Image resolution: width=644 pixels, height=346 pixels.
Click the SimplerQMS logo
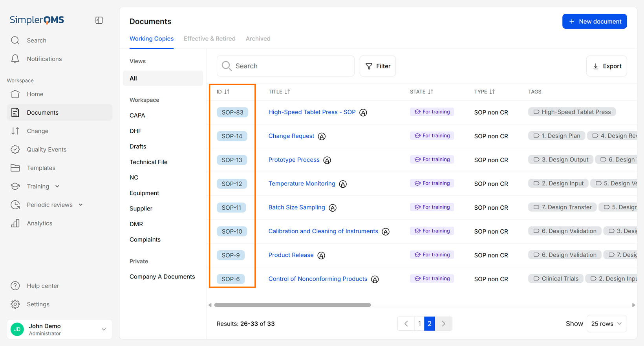(37, 20)
